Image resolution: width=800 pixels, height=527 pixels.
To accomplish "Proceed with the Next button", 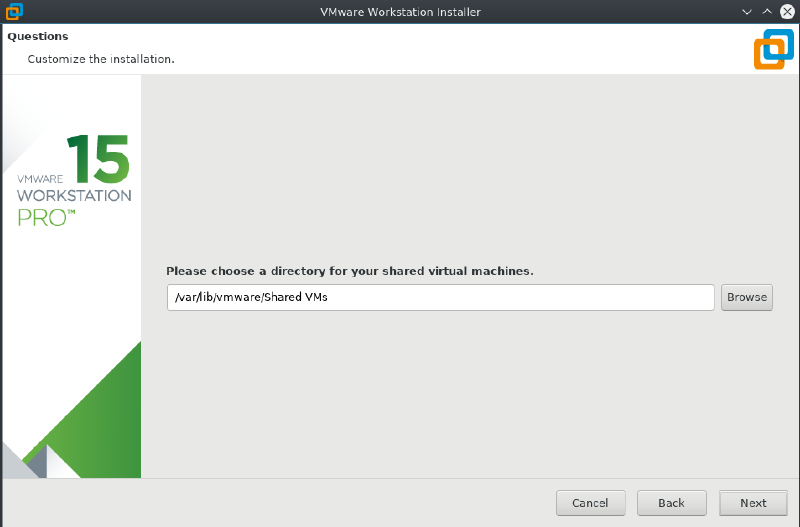I will [753, 503].
